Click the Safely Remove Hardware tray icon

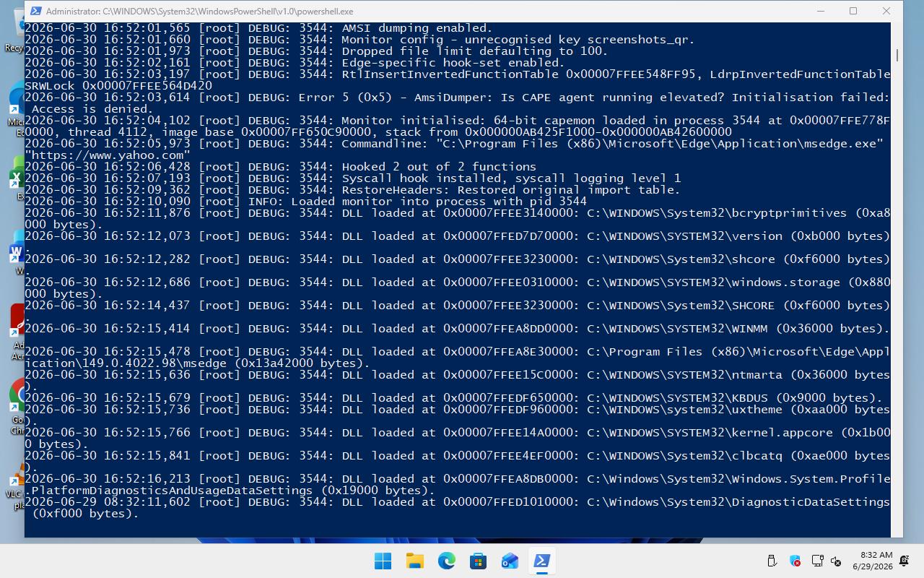coord(772,561)
